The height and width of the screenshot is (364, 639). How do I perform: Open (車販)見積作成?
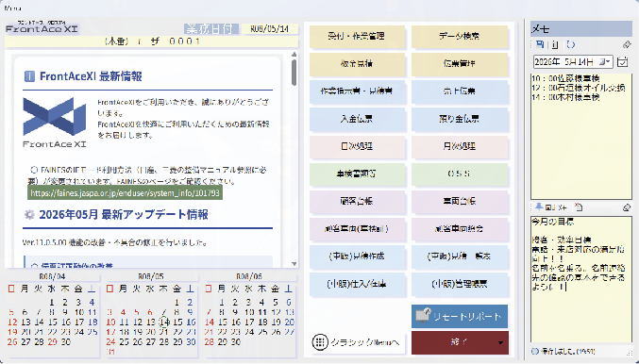357,256
